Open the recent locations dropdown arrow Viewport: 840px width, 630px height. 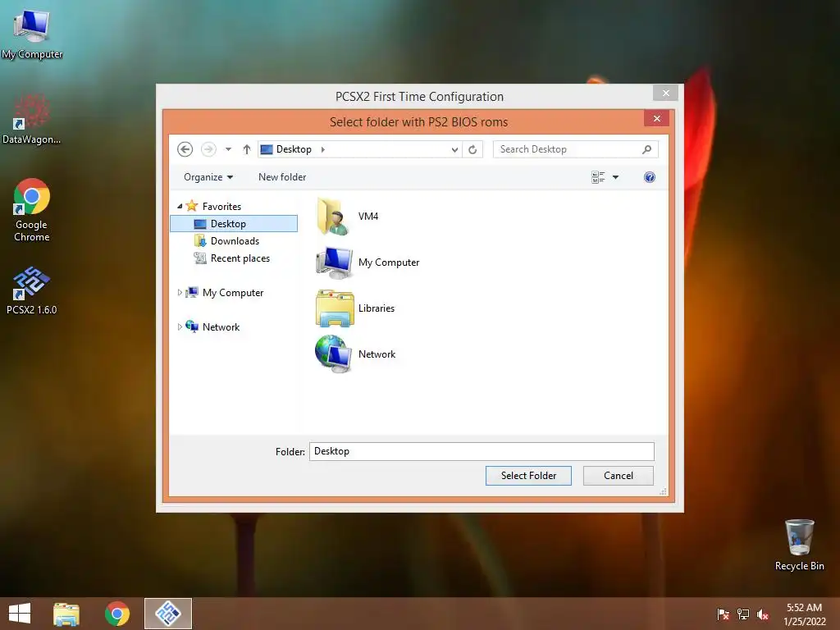pyautogui.click(x=228, y=149)
